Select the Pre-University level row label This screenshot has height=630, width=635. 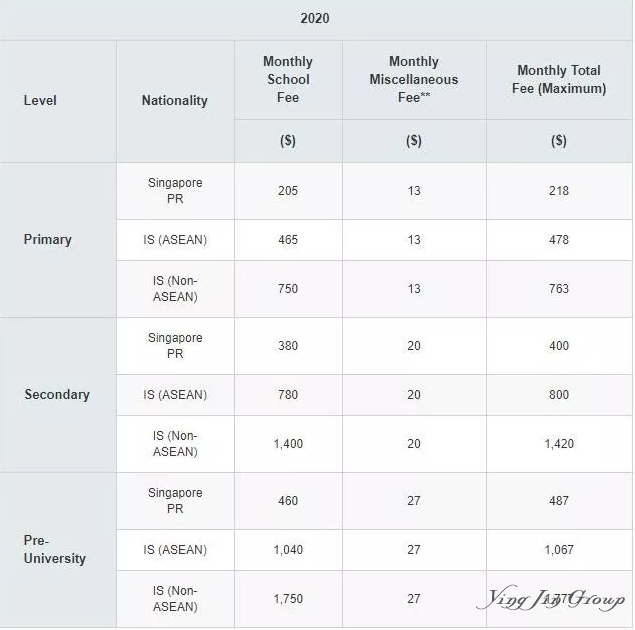coord(54,549)
